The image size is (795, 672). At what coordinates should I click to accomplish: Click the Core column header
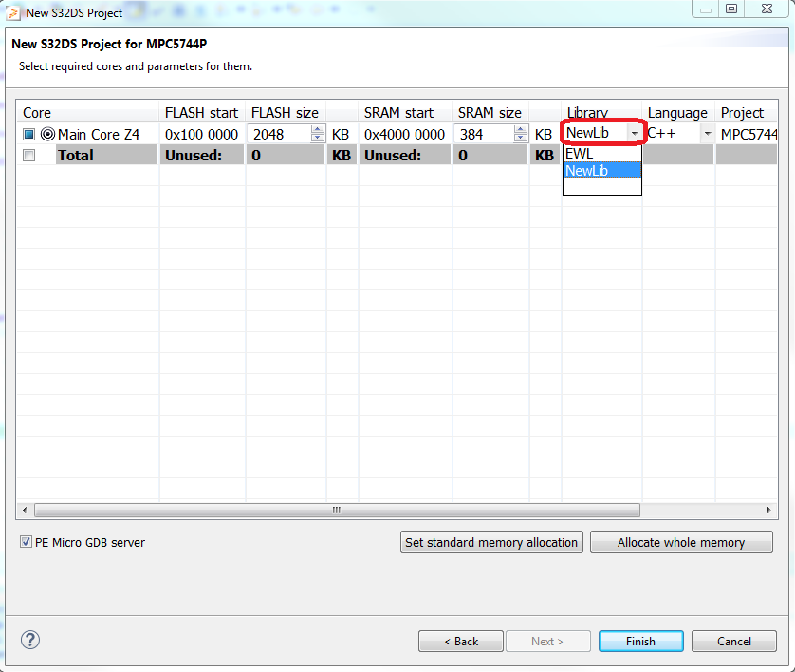coord(88,113)
